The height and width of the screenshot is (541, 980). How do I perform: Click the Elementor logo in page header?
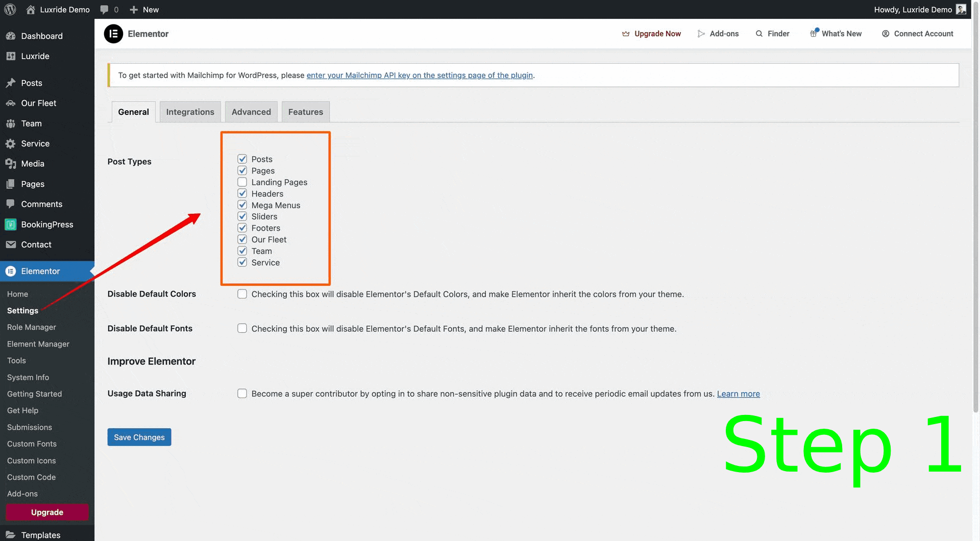tap(113, 34)
